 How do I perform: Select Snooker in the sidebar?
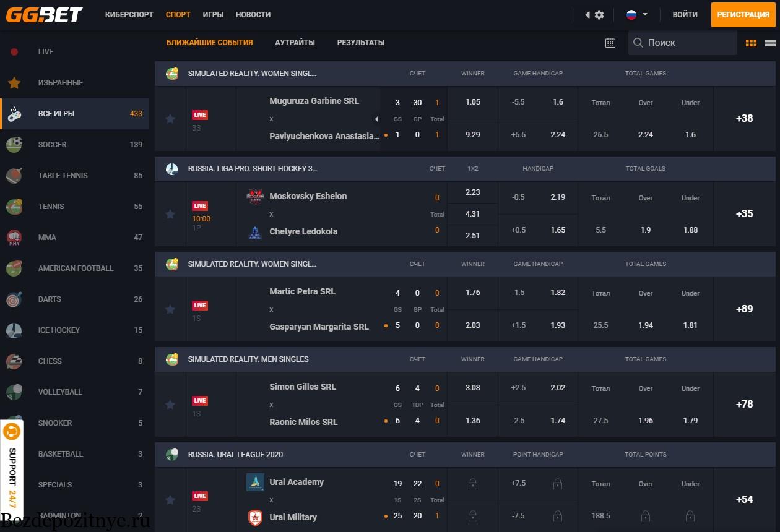74,423
